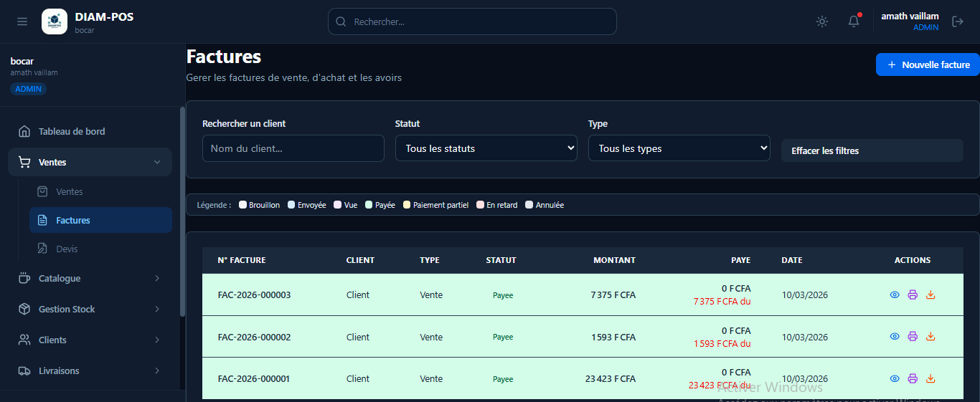Click the Nouvelle facture button

tap(928, 64)
